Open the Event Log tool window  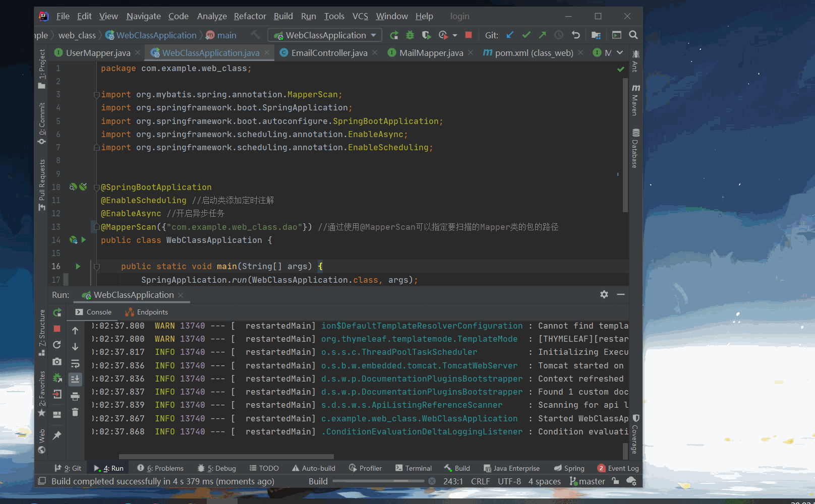pyautogui.click(x=618, y=468)
